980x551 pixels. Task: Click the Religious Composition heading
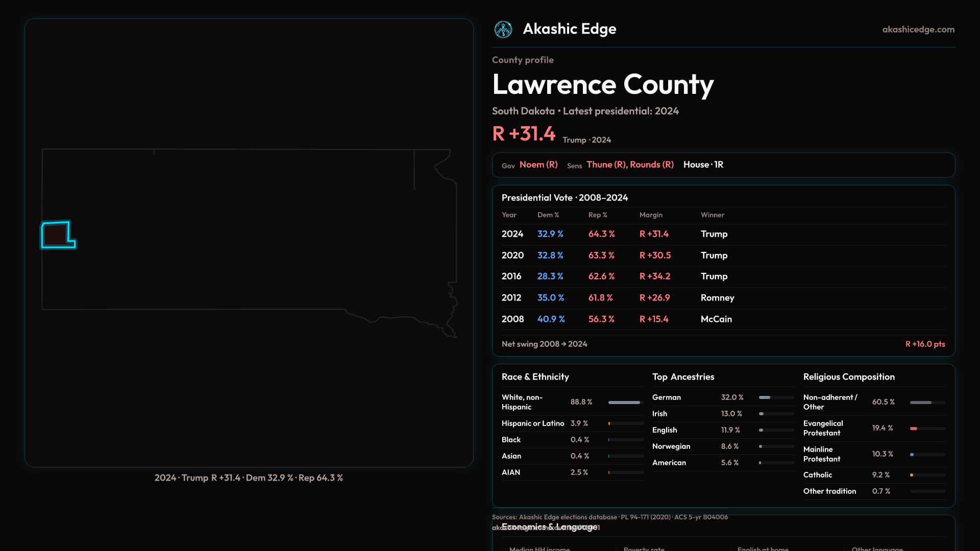(848, 377)
